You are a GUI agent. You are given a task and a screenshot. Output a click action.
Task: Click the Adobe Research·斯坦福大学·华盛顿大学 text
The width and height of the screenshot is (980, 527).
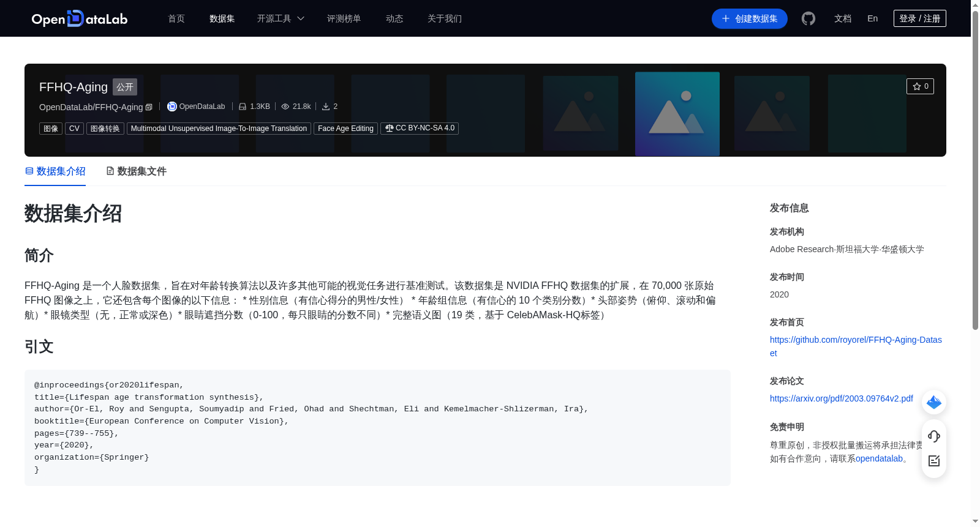[847, 249]
